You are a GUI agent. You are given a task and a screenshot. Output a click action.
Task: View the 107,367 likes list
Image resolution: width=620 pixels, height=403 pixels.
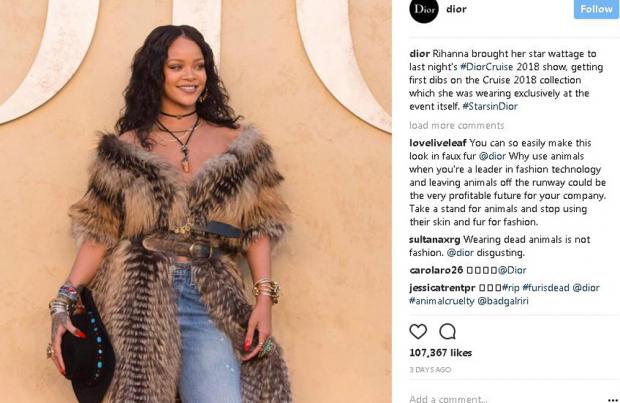440,353
